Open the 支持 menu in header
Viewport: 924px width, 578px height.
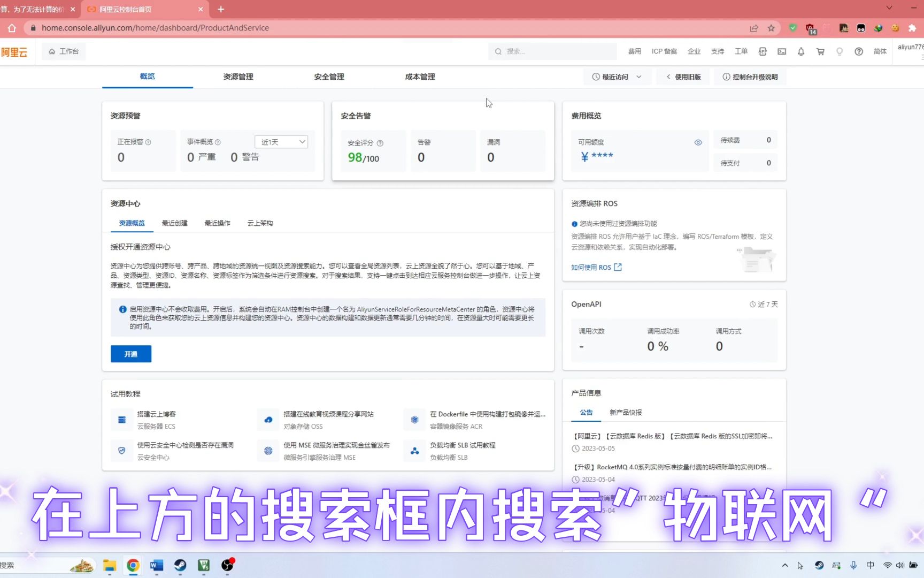click(718, 51)
